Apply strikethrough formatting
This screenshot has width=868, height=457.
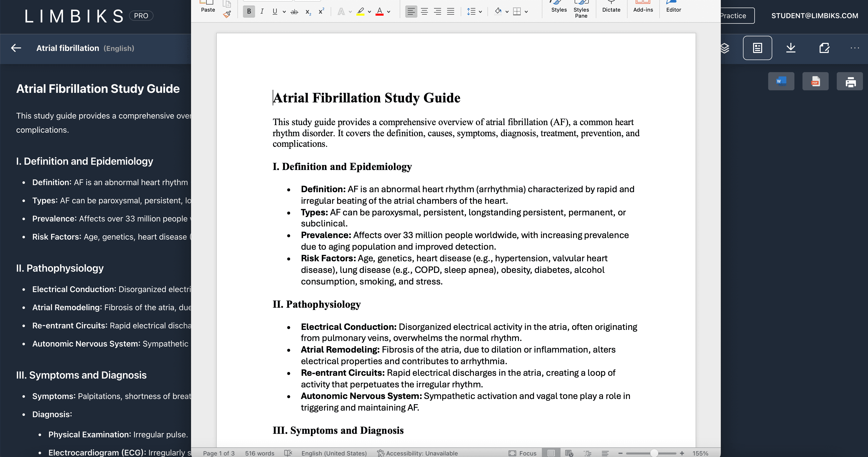coord(294,12)
